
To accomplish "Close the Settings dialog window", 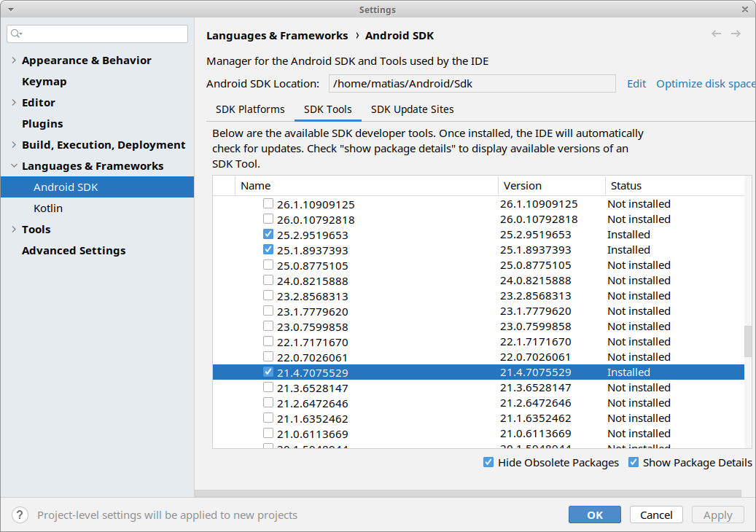I will [744, 9].
